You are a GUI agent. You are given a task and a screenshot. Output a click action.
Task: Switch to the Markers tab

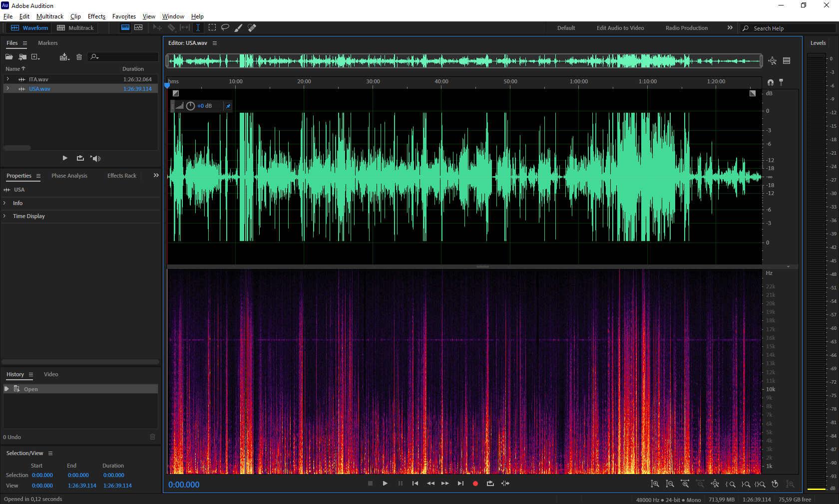coord(47,43)
